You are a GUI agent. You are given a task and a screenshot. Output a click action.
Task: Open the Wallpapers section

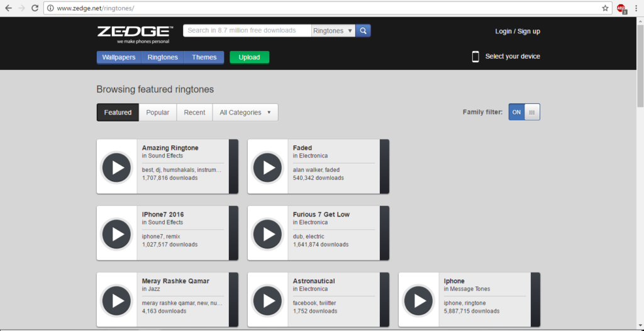click(x=119, y=57)
